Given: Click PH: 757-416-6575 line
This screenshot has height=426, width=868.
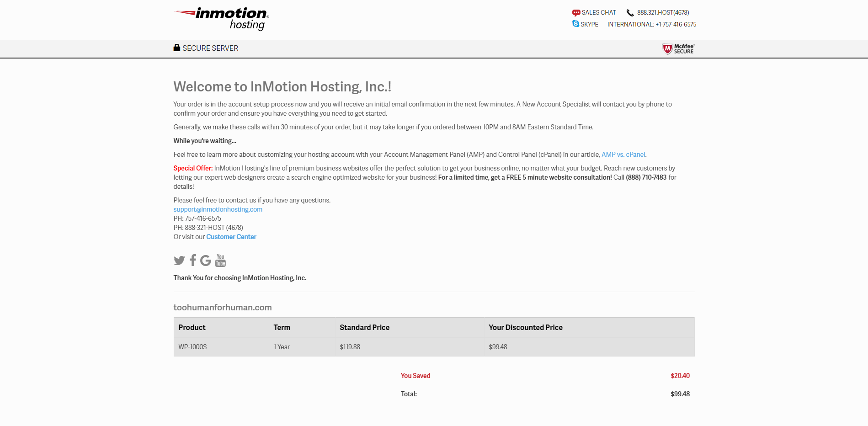Looking at the screenshot, I should coord(197,218).
